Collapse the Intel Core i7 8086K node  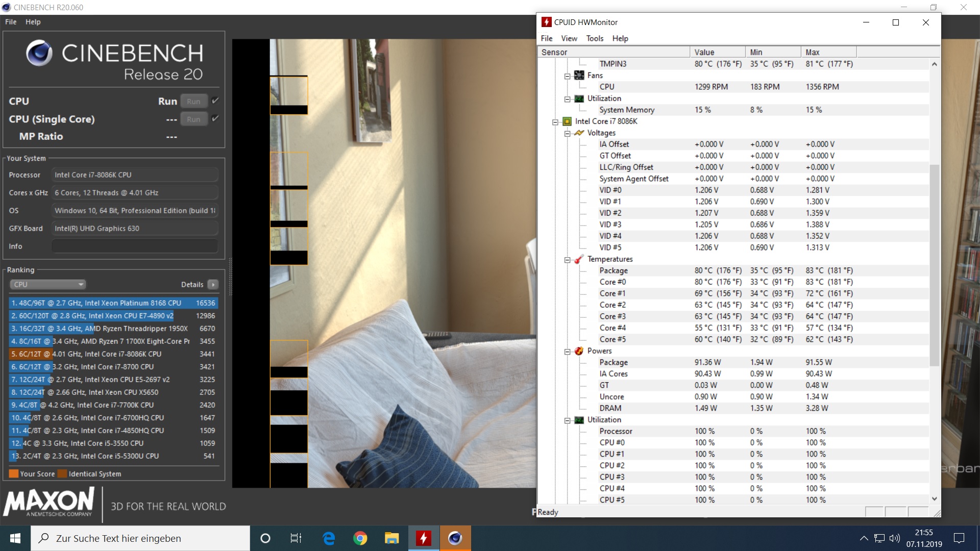[555, 122]
